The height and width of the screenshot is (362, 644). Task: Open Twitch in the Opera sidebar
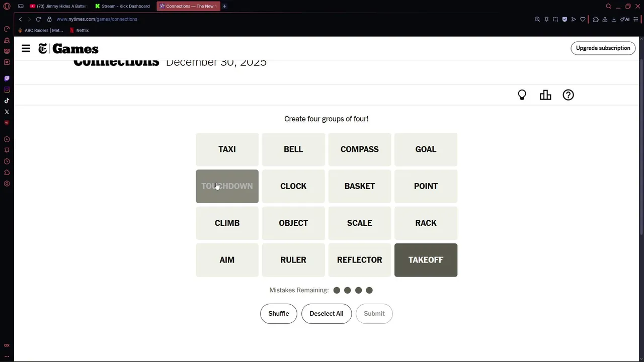coord(7,78)
